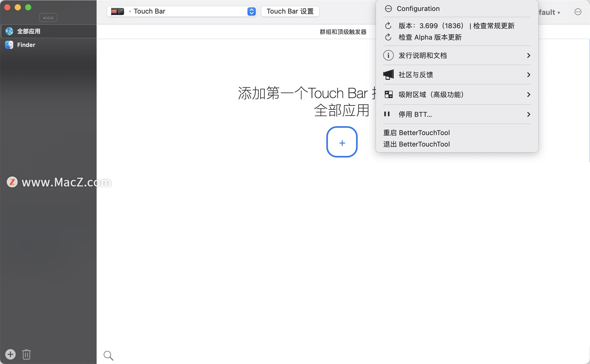Open 停用 BTT... submenu
The height and width of the screenshot is (364, 590).
[x=457, y=114]
